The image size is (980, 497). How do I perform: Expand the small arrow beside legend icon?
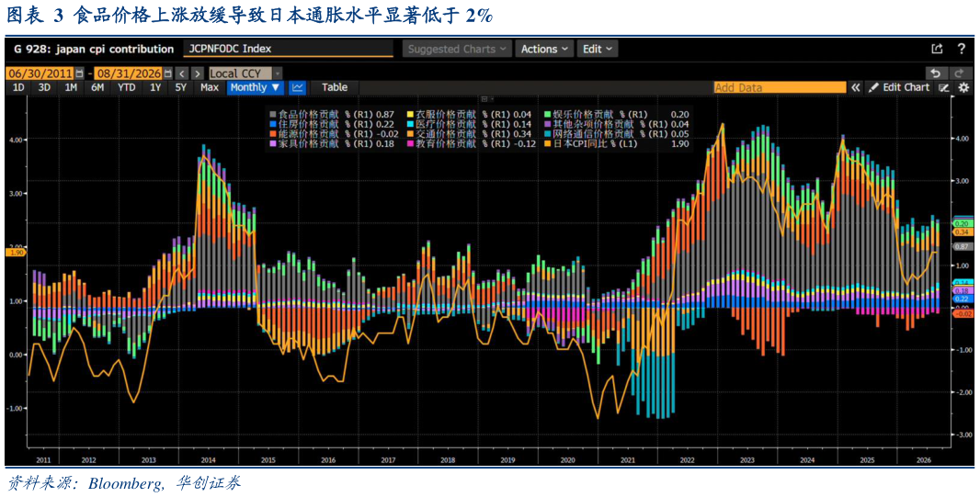click(x=493, y=99)
